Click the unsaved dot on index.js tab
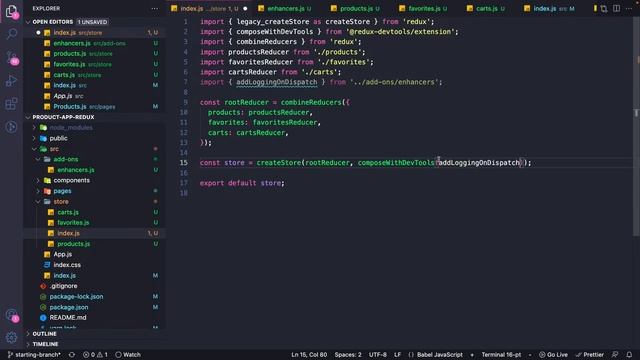Viewport: 640px width, 360px height. (245, 9)
